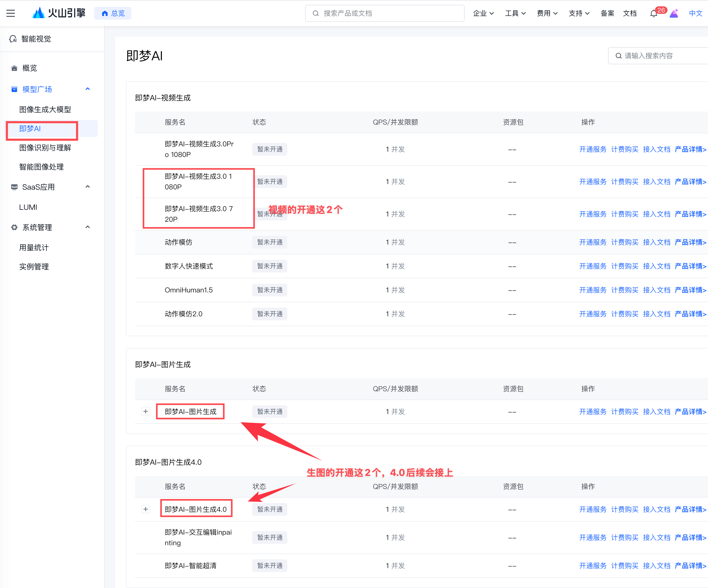Viewport: 708px width, 588px height.
Task: Click the 火山引擎 logo
Action: coord(59,13)
